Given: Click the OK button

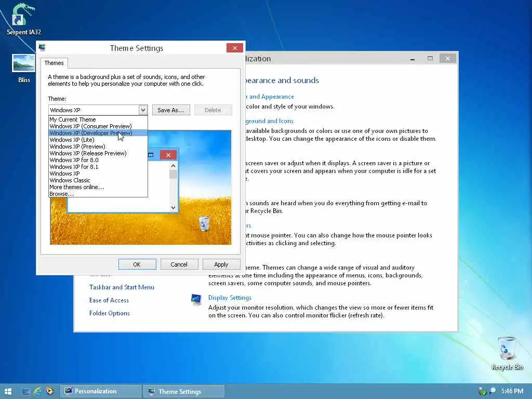Looking at the screenshot, I should [x=137, y=264].
